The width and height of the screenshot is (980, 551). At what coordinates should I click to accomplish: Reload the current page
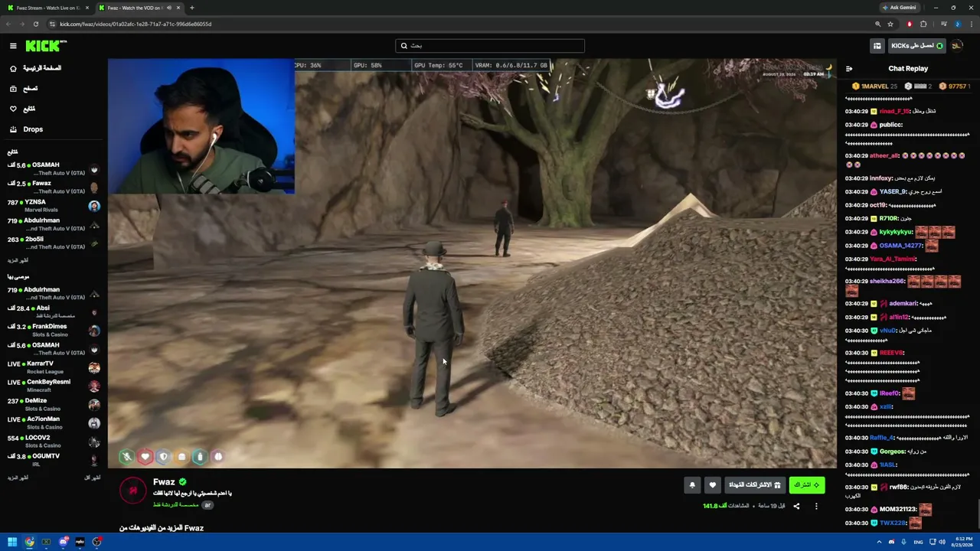35,24
